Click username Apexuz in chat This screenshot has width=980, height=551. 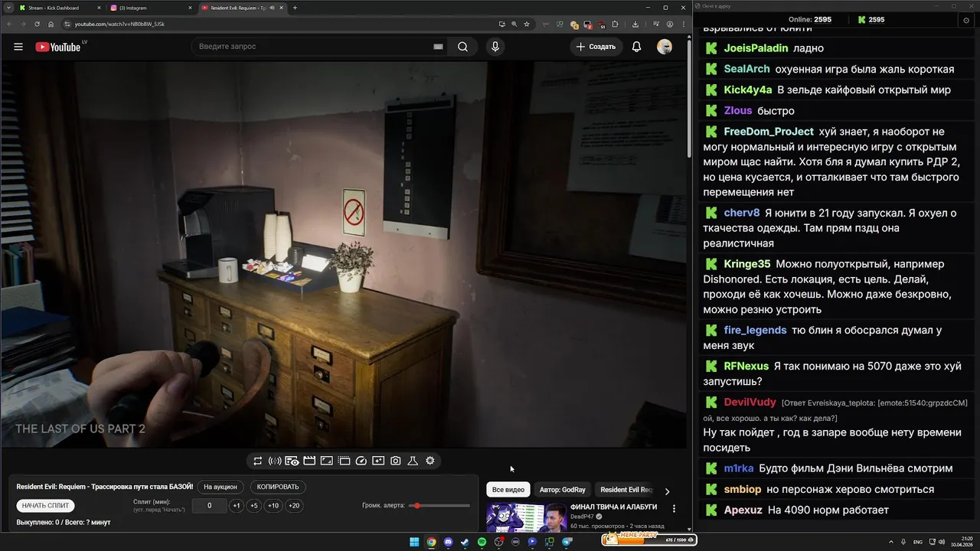click(x=743, y=510)
